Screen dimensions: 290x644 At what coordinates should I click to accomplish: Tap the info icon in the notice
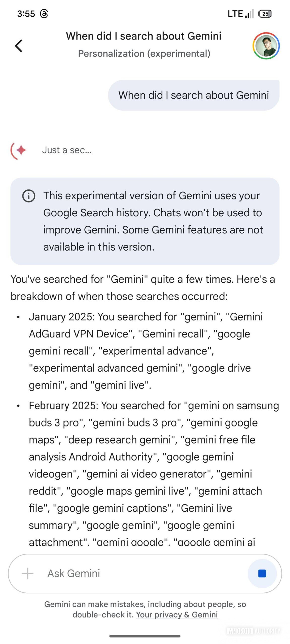(29, 196)
